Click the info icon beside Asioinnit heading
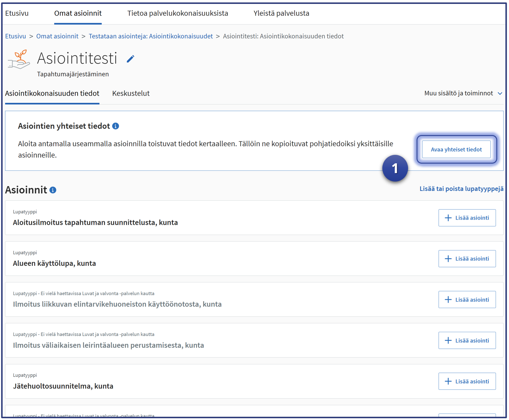This screenshot has width=509, height=420. (53, 190)
